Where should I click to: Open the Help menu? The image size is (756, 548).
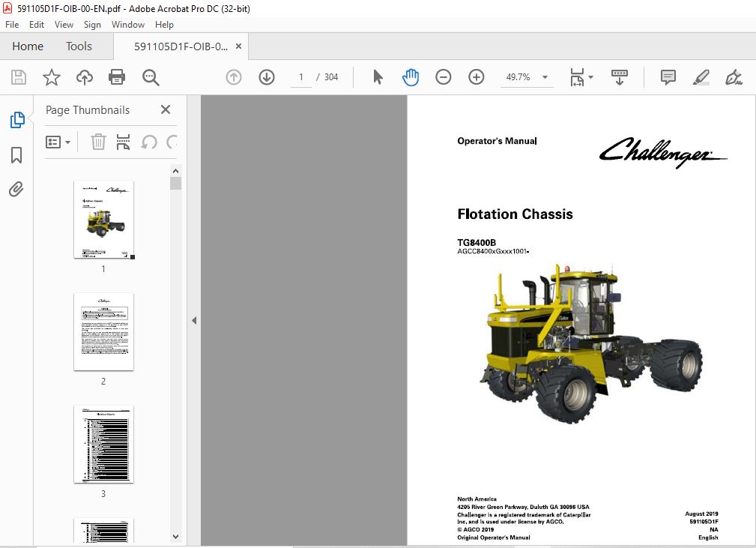click(164, 25)
